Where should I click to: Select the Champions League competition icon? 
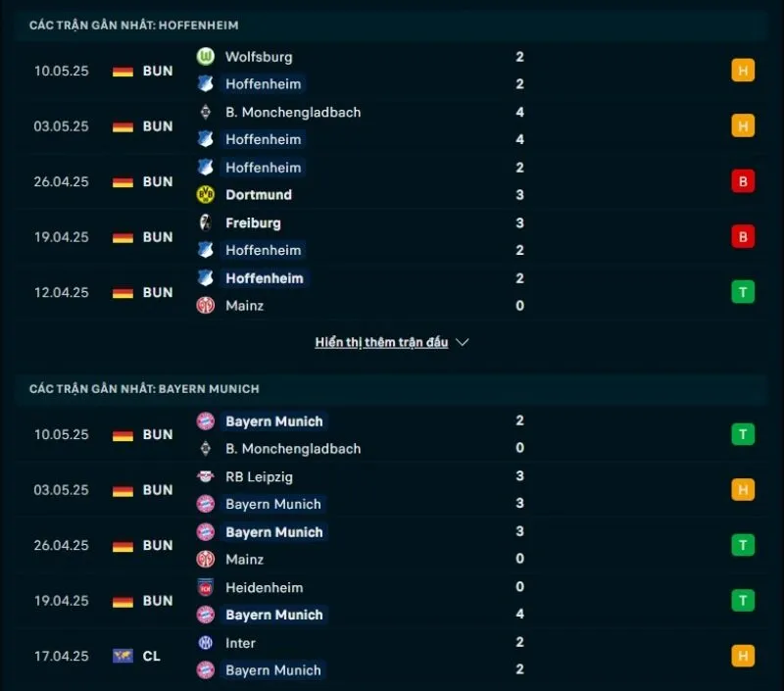(123, 657)
